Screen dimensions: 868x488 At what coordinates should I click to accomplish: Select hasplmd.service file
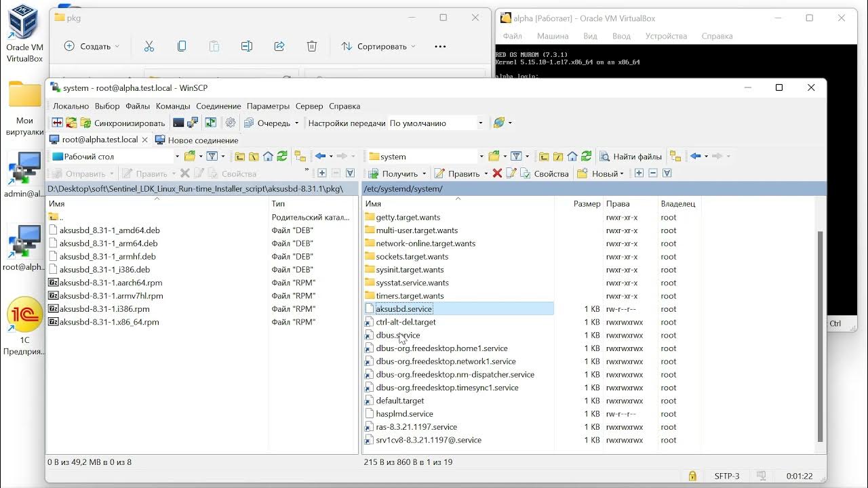[x=404, y=414]
